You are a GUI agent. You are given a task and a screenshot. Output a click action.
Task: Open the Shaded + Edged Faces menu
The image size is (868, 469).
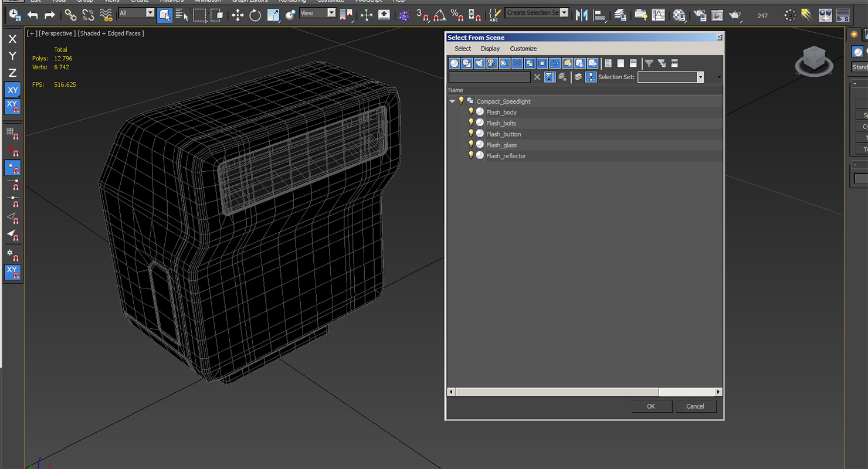pos(111,33)
